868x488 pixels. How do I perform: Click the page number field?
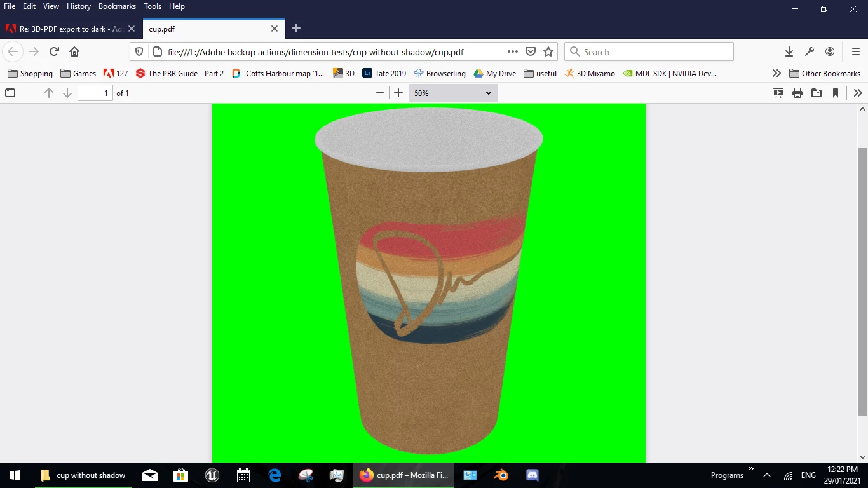point(95,93)
